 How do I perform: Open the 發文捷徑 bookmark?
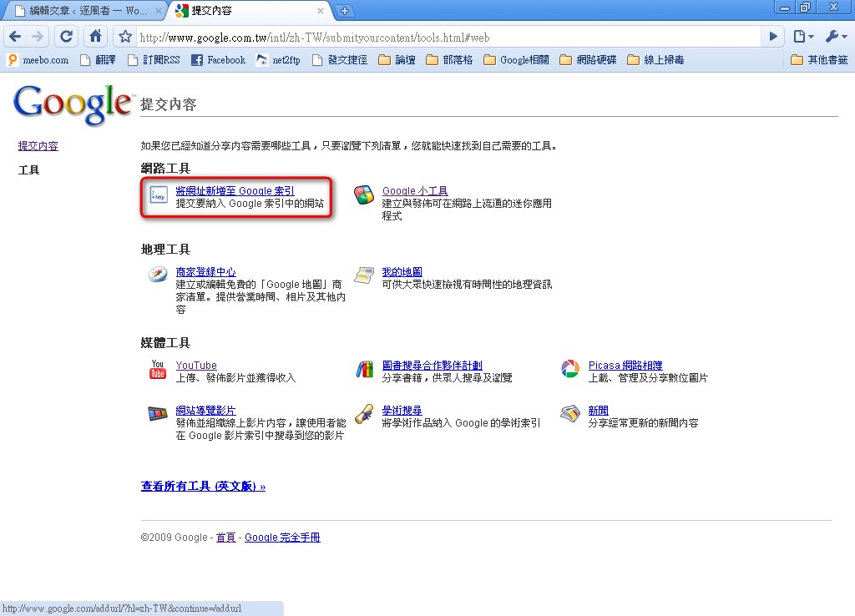(340, 60)
